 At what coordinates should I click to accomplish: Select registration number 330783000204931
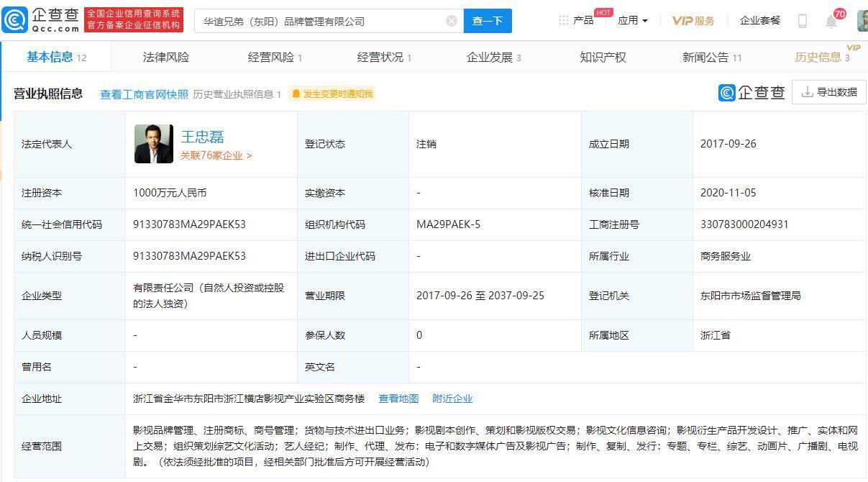[744, 224]
